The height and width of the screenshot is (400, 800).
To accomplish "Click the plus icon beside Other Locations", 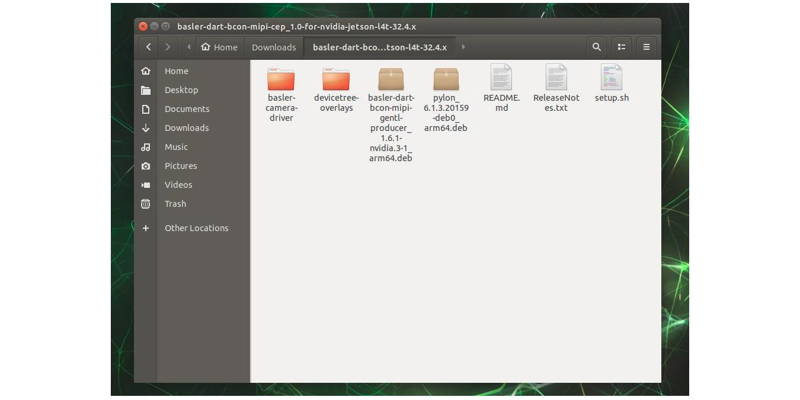I will (146, 228).
